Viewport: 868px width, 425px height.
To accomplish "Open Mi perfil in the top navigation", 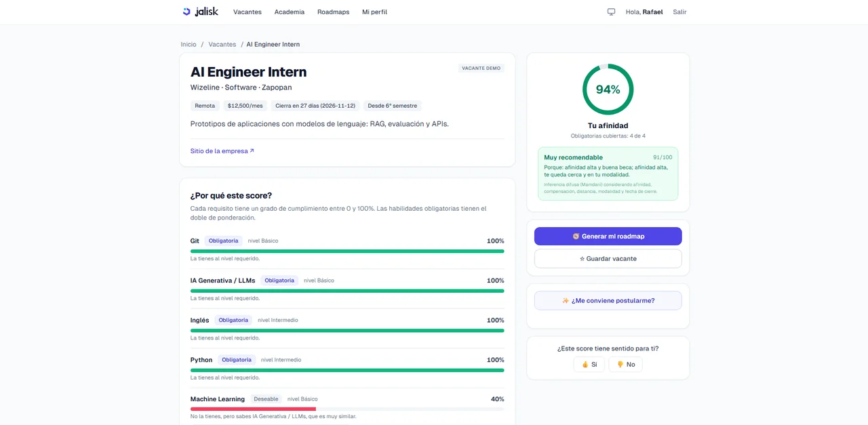I will coord(374,12).
